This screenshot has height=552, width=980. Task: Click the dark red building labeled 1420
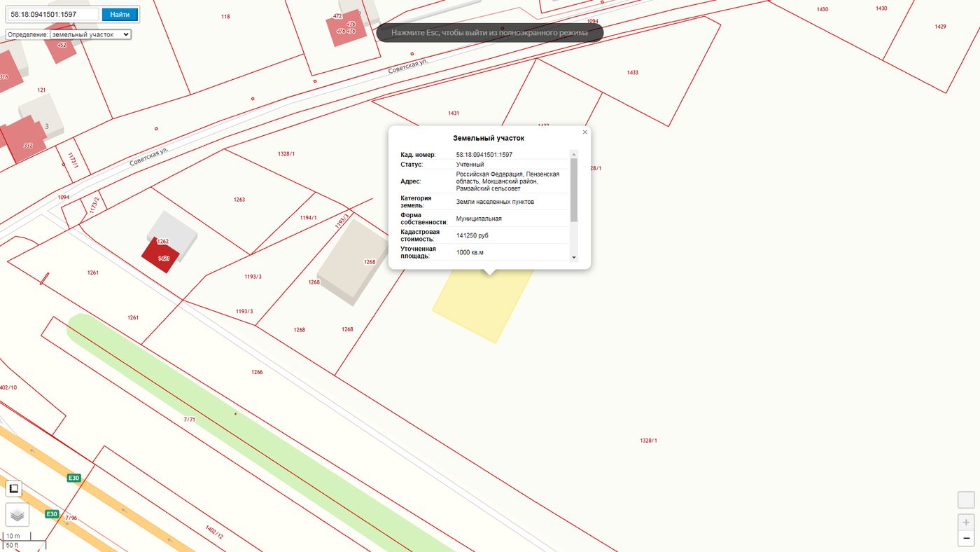161,255
